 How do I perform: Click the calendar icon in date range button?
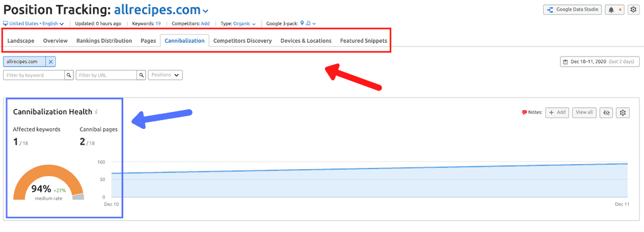coord(566,62)
